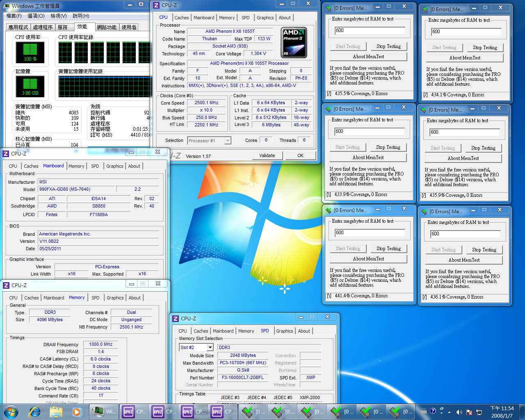
Task: Open Windows Explorer folder icon on taskbar
Action: (x=56, y=411)
